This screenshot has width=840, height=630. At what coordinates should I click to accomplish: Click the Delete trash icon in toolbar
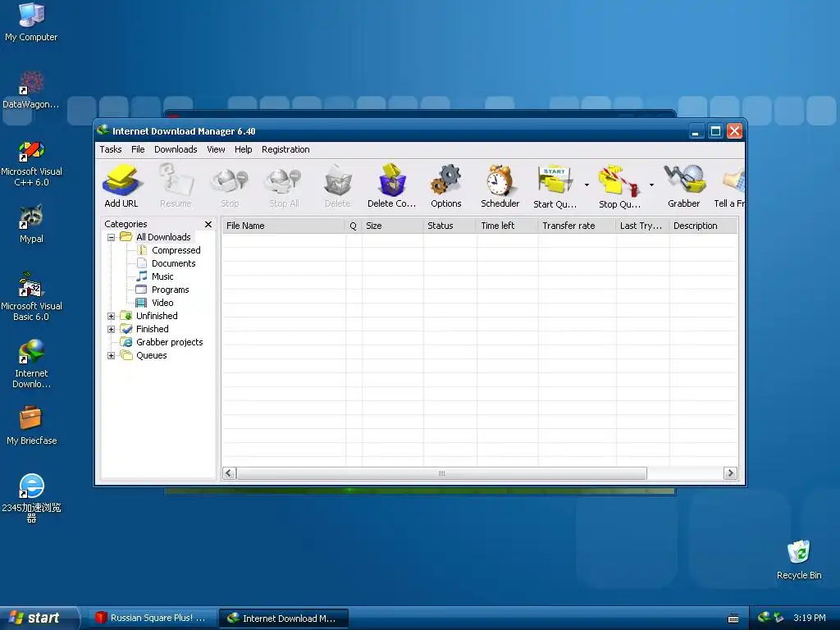click(337, 185)
